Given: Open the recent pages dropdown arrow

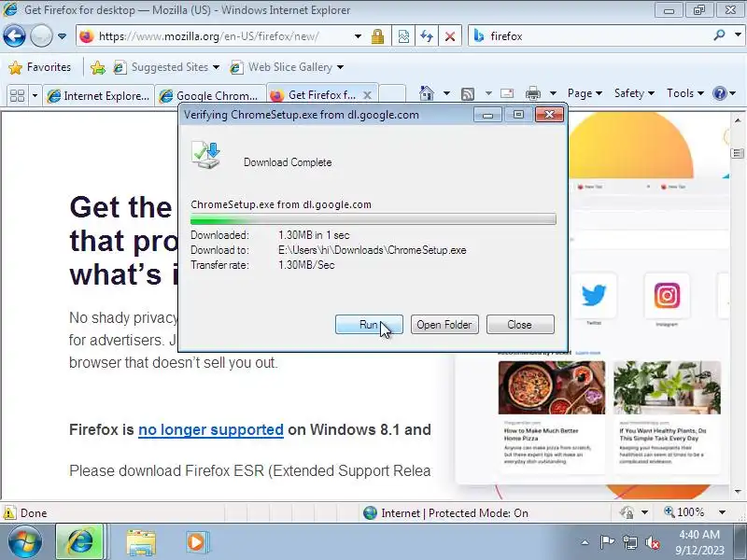Looking at the screenshot, I should coord(62,36).
